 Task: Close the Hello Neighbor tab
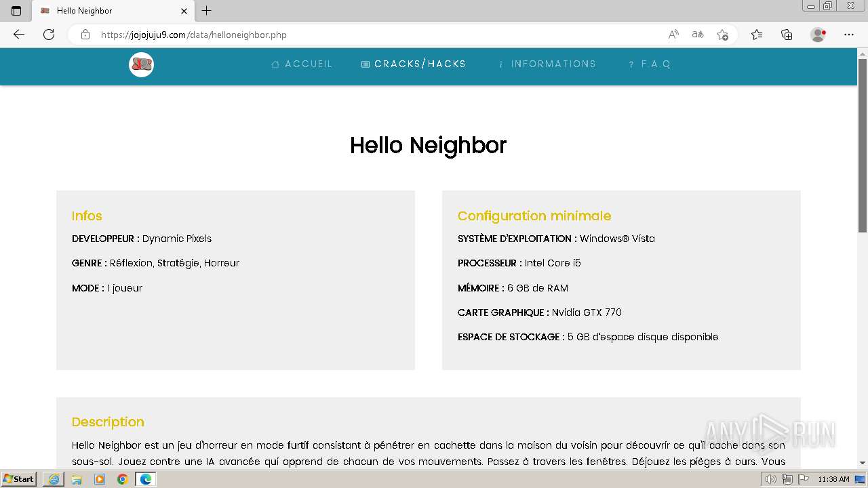184,11
